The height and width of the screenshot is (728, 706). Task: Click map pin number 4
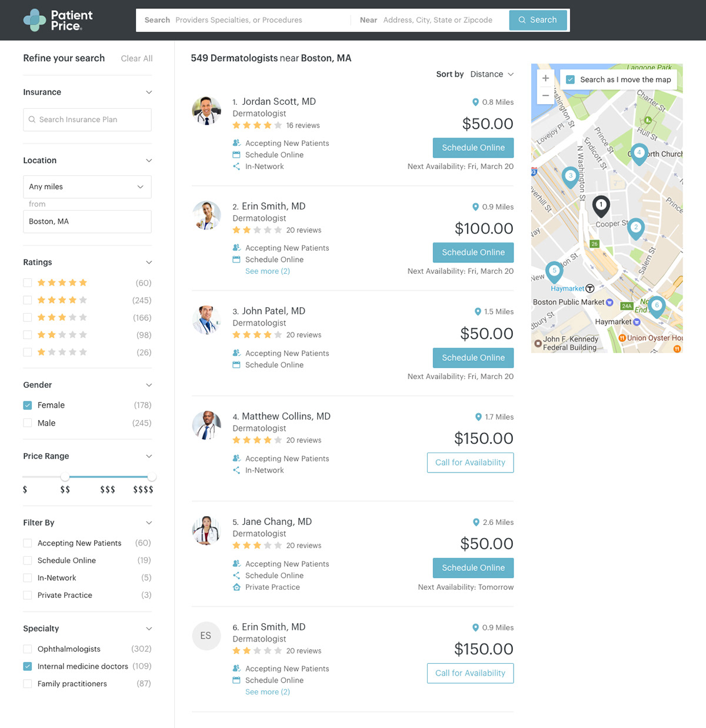click(x=640, y=154)
